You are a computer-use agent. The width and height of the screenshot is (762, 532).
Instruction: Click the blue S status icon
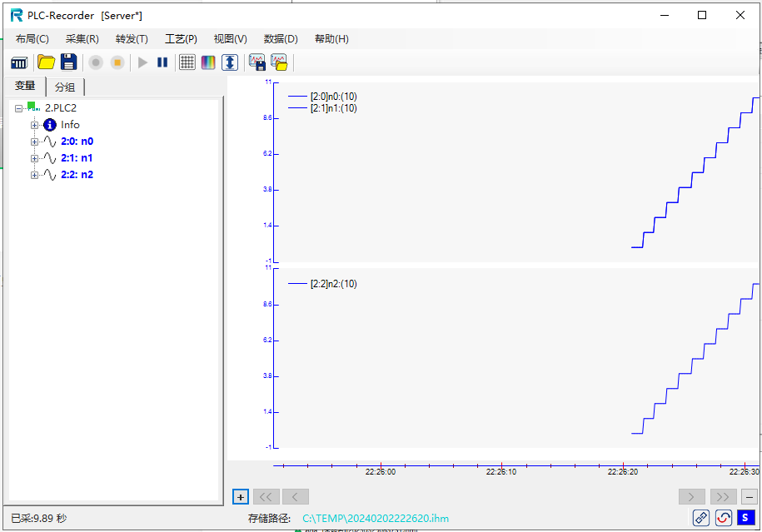(x=745, y=518)
